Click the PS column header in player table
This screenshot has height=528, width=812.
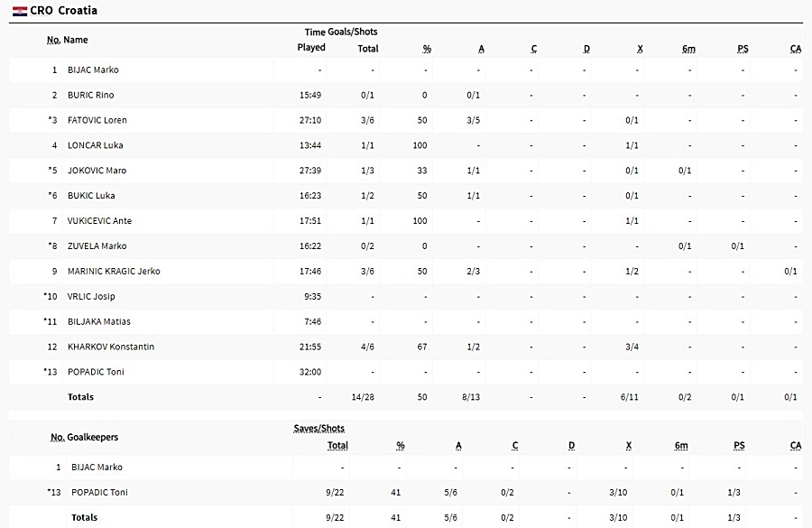click(743, 49)
